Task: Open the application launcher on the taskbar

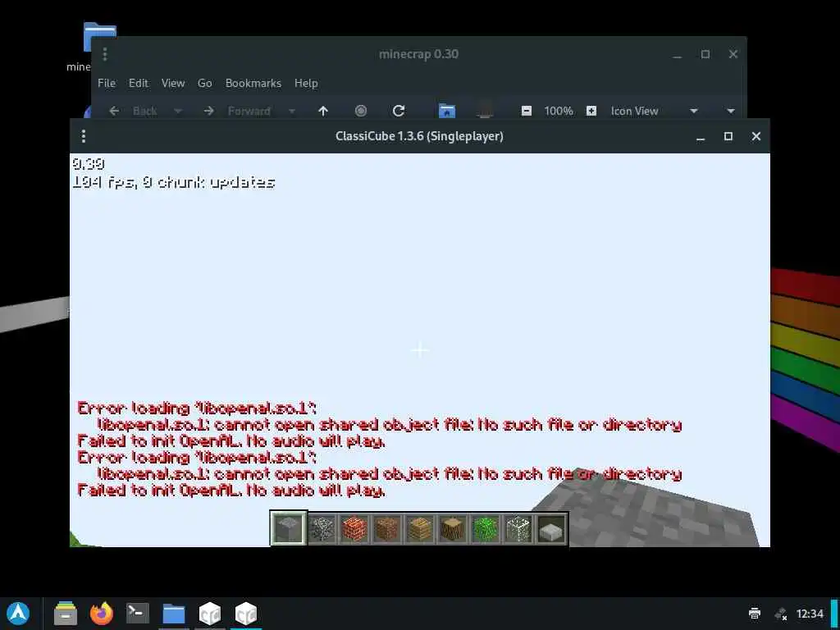Action: pos(18,614)
